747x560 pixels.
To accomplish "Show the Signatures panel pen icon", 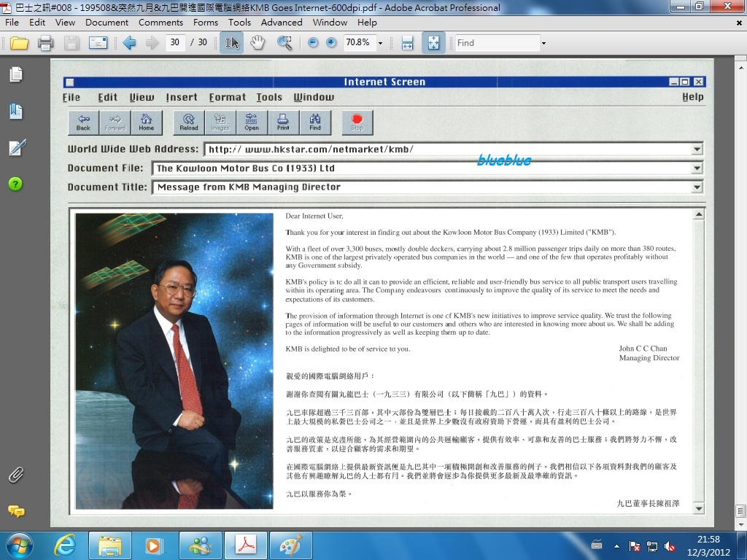I will (15, 147).
